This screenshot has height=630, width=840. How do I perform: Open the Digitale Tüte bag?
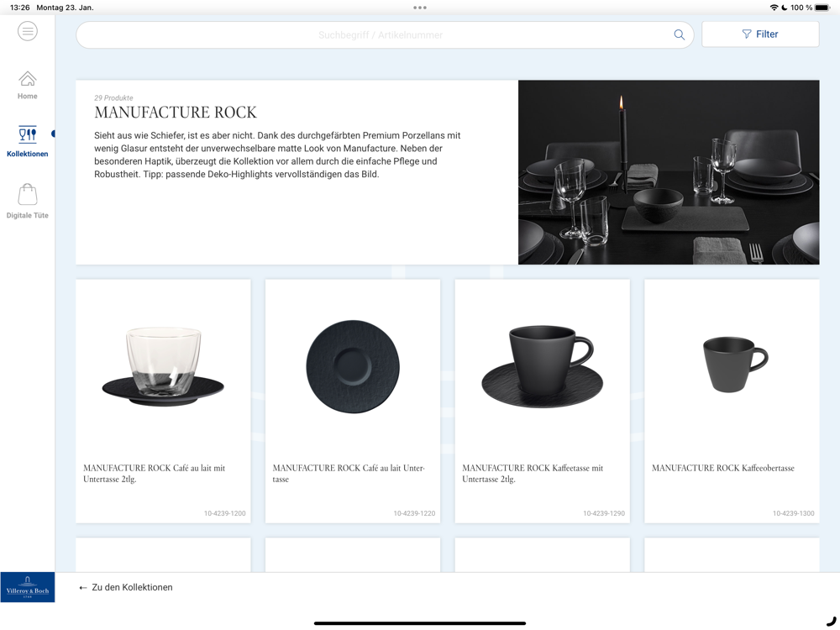point(28,202)
